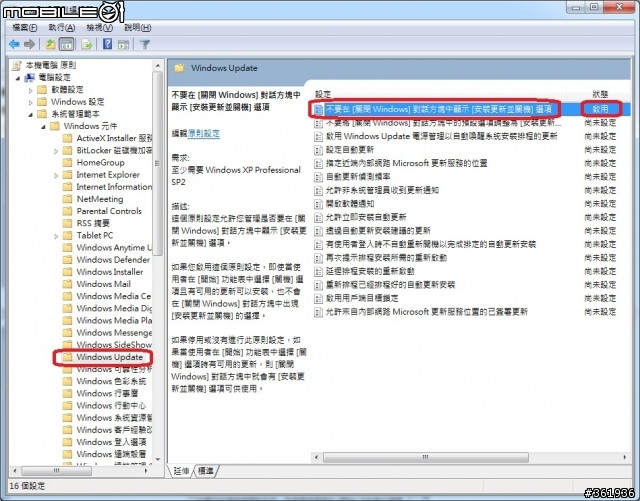Viewport: 640px width, 501px height.
Task: Switch to the 延伸 tab
Action: 181,471
